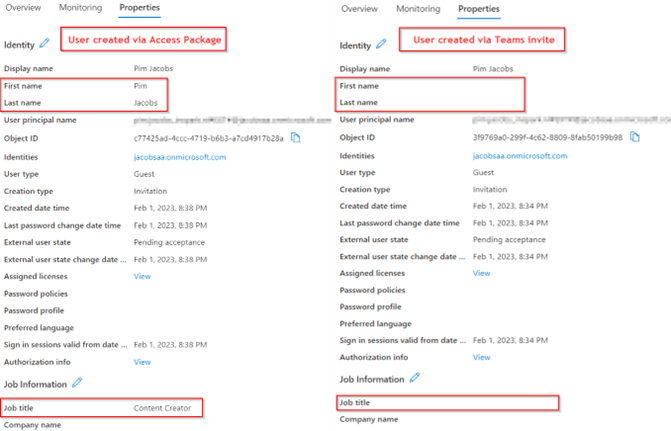The height and width of the screenshot is (431, 671).
Task: Select the left panel's Properties tab
Action: click(140, 8)
